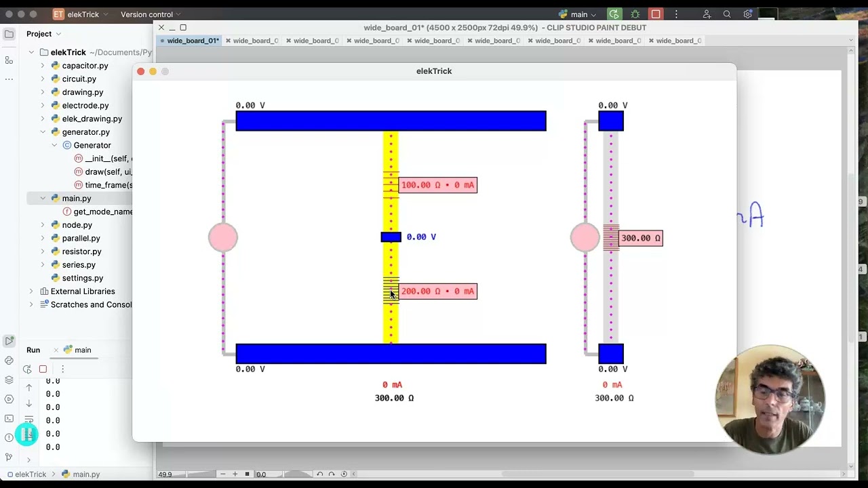The width and height of the screenshot is (868, 488).
Task: Open Version control dropdown
Action: 151,14
